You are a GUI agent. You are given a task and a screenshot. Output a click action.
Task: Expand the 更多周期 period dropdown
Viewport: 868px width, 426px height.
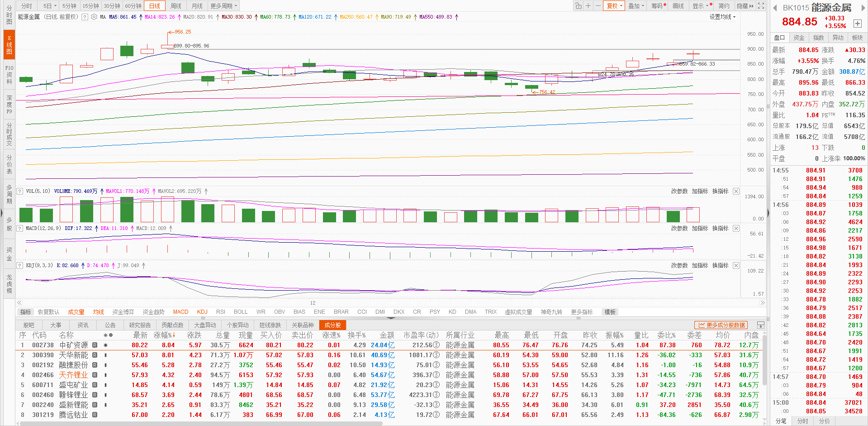(x=223, y=6)
